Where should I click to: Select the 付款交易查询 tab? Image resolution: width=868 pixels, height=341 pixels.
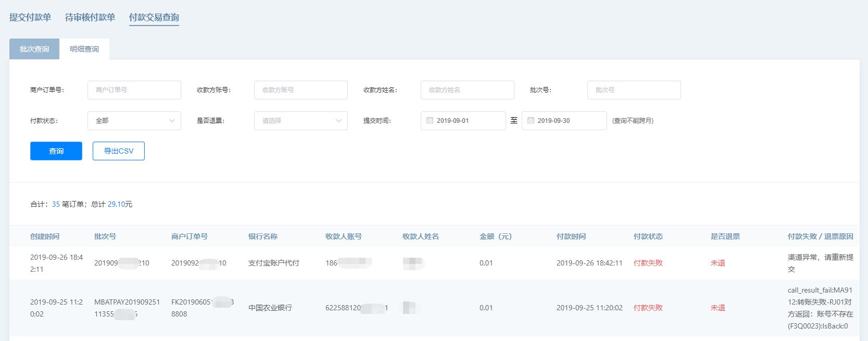pyautogui.click(x=154, y=17)
